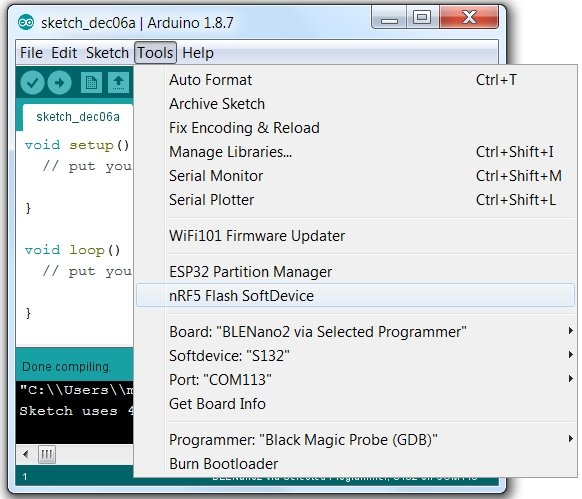Image resolution: width=582 pixels, height=499 pixels.
Task: Click the New sketch toolbar icon
Action: 91,82
